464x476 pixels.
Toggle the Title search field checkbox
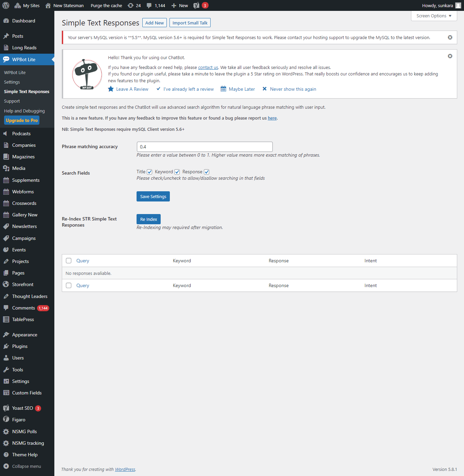(x=149, y=172)
